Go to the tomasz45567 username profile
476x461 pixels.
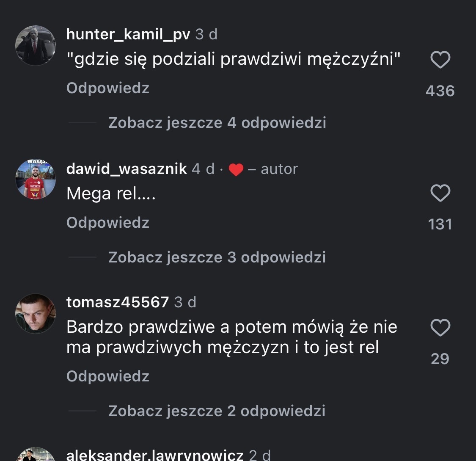coord(118,302)
